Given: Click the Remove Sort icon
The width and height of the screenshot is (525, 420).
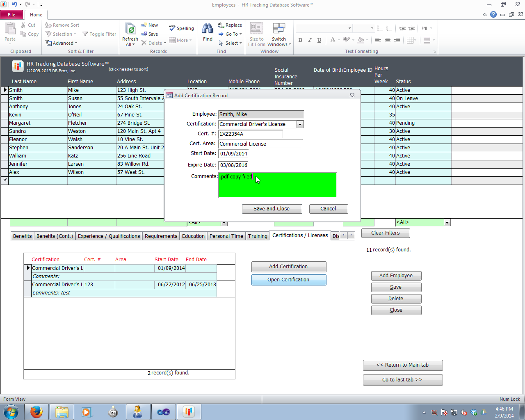Looking at the screenshot, I should point(48,25).
